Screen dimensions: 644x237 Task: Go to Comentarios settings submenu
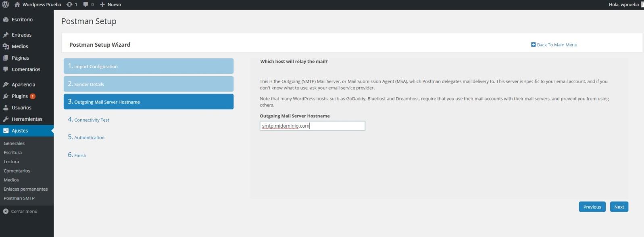pos(17,170)
